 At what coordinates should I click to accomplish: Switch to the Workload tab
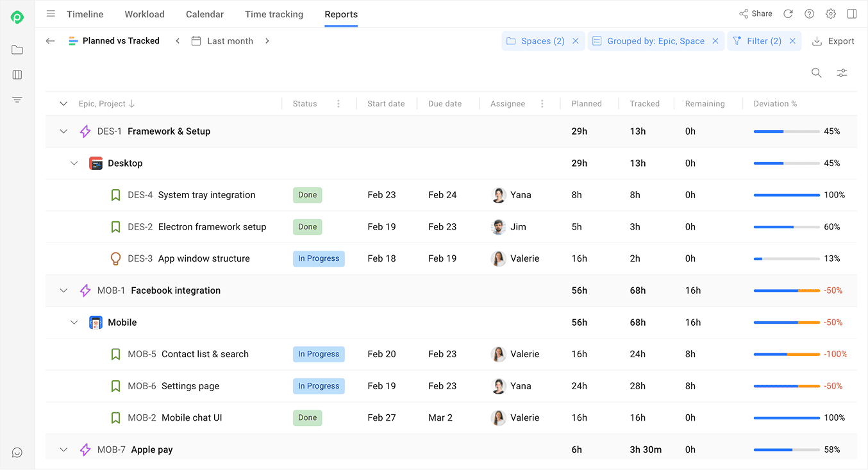point(144,14)
